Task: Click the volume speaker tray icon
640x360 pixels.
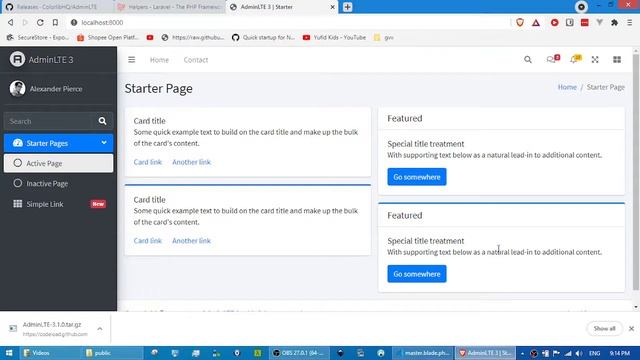Action: click(579, 353)
